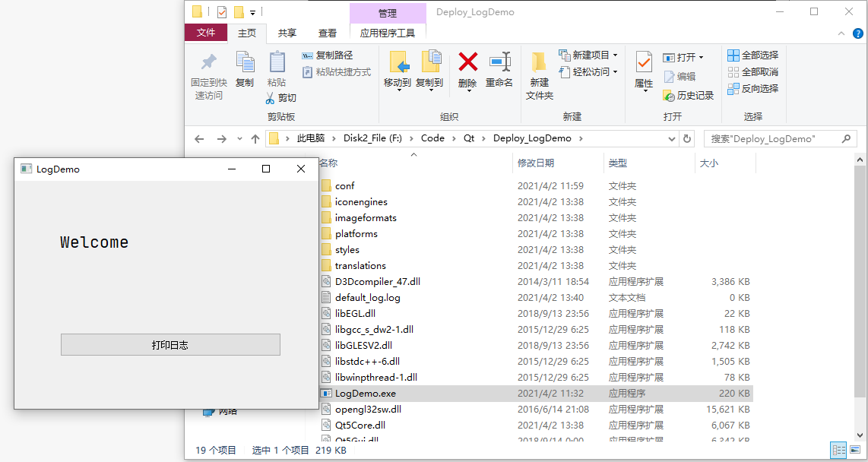The image size is (868, 462).
Task: Click the Up one level arrow
Action: 255,139
